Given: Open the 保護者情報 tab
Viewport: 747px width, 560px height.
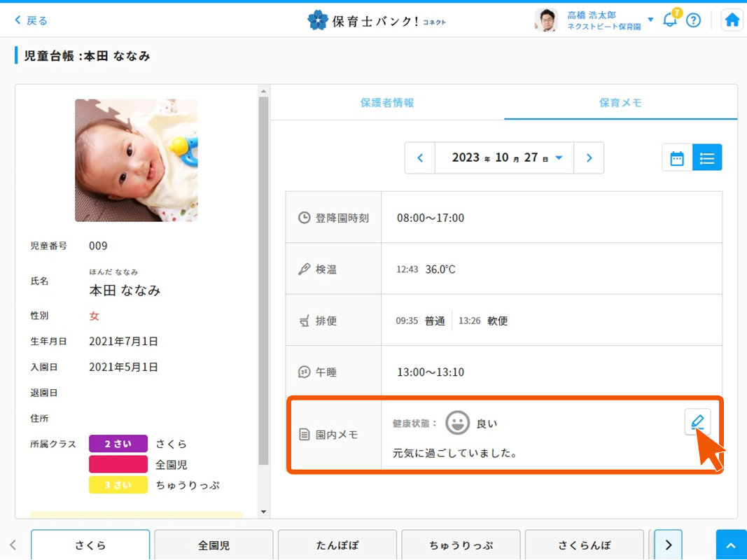Looking at the screenshot, I should 387,103.
